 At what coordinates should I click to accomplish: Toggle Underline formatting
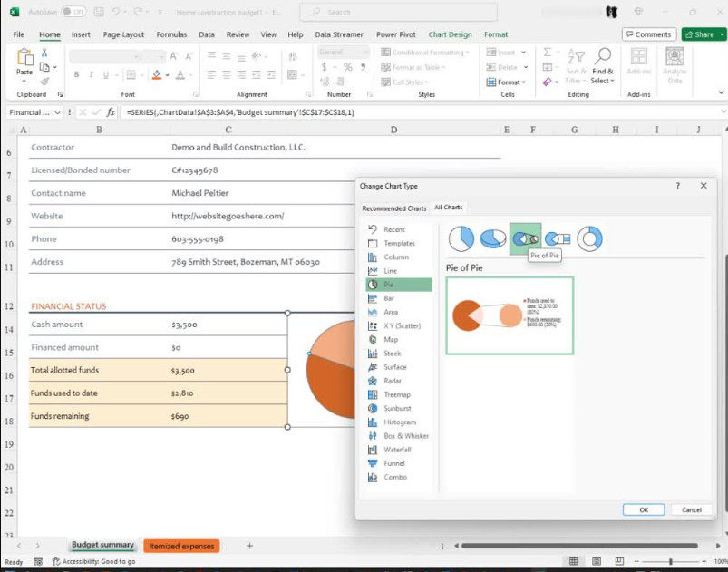[106, 74]
